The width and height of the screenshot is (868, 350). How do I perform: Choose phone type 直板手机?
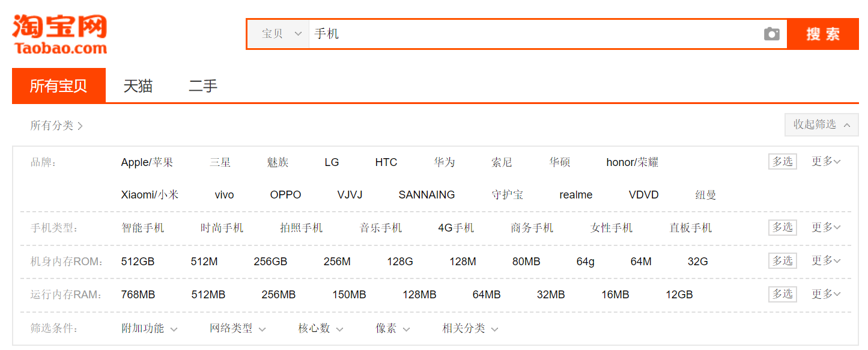pyautogui.click(x=691, y=228)
